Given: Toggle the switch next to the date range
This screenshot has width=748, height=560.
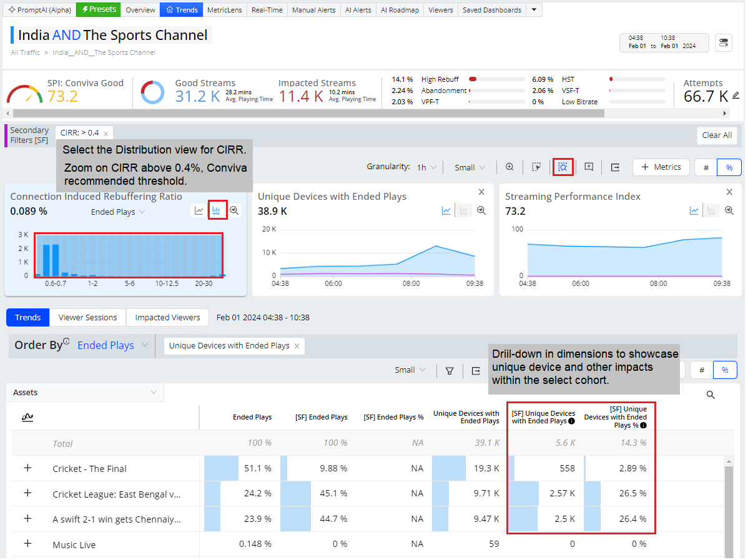Looking at the screenshot, I should [x=723, y=42].
